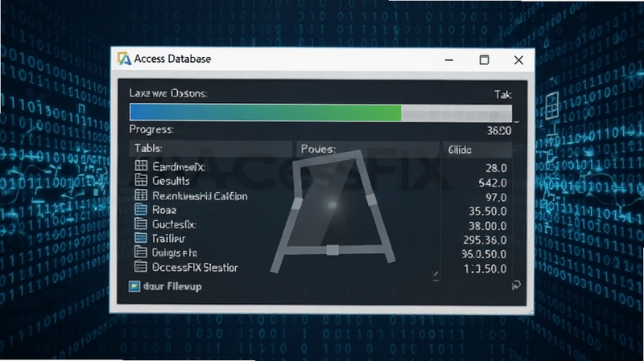Click the Tabls column header
This screenshot has height=361, width=644.
point(211,149)
